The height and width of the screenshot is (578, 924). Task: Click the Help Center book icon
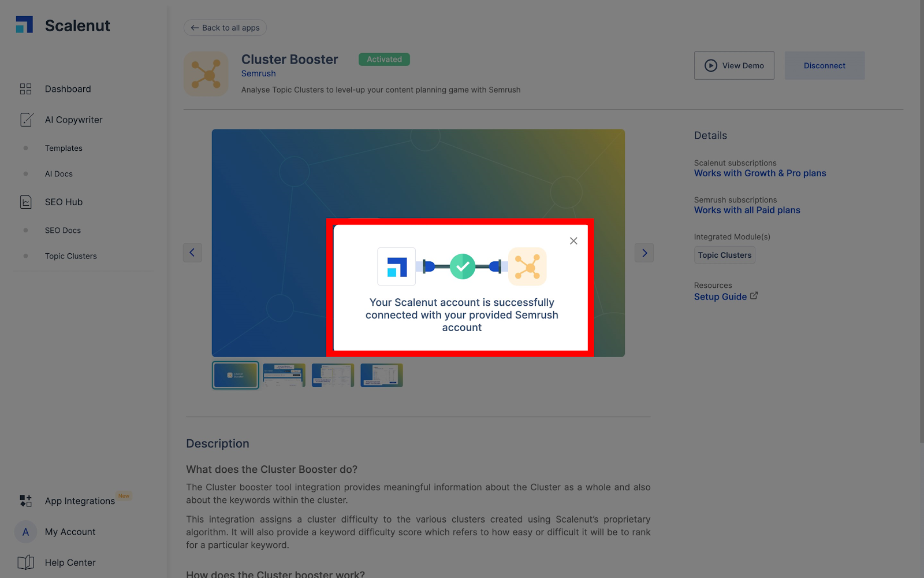click(x=25, y=562)
